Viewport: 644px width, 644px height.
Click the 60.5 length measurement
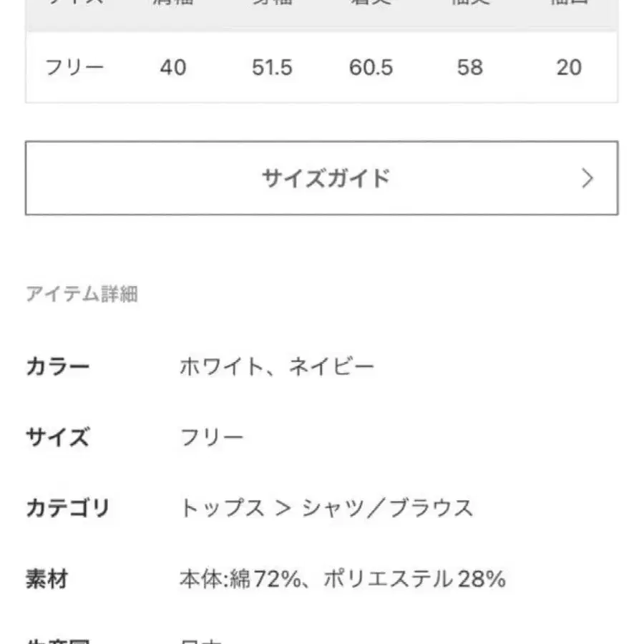point(372,68)
